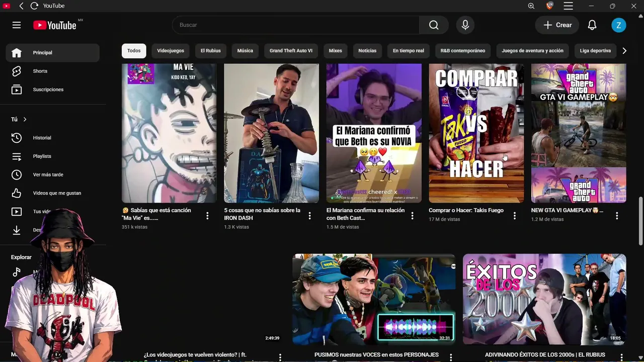Select the Música filter chip
The width and height of the screenshot is (644, 362).
coord(245,51)
